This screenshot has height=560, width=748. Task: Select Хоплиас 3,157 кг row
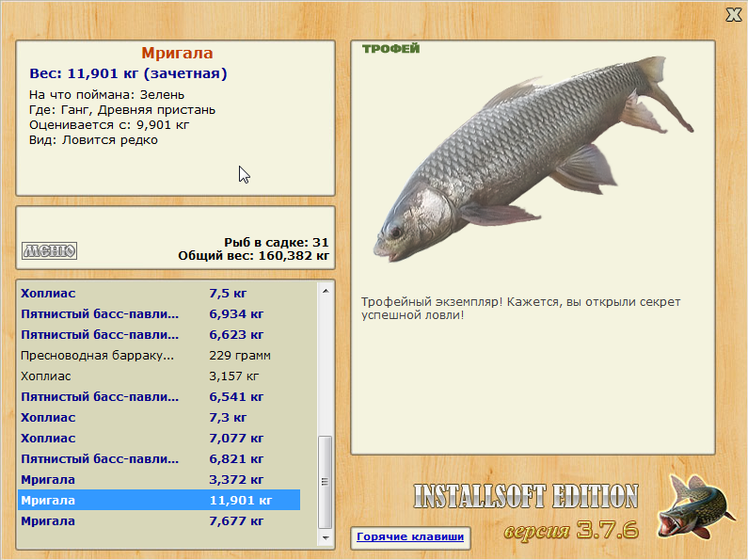tap(159, 376)
